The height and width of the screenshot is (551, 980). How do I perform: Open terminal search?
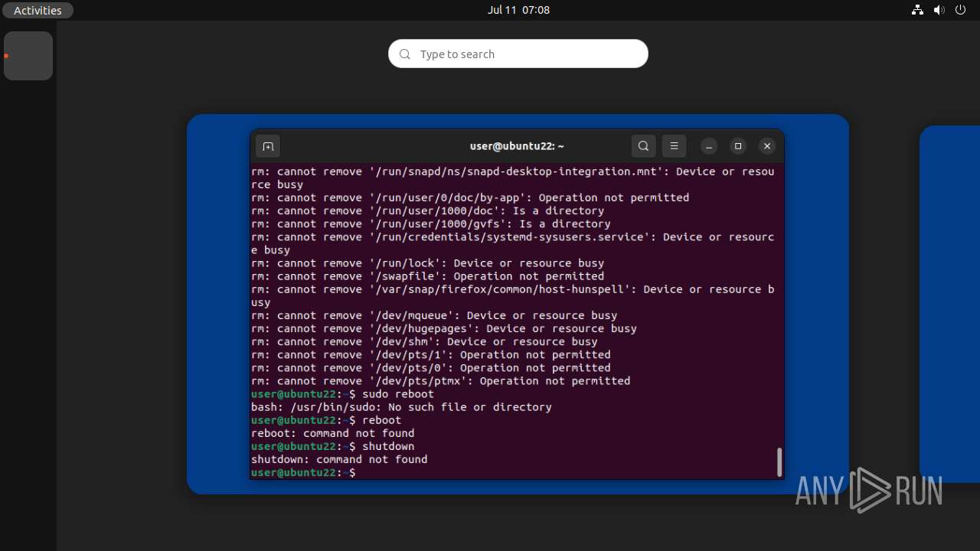click(x=643, y=146)
